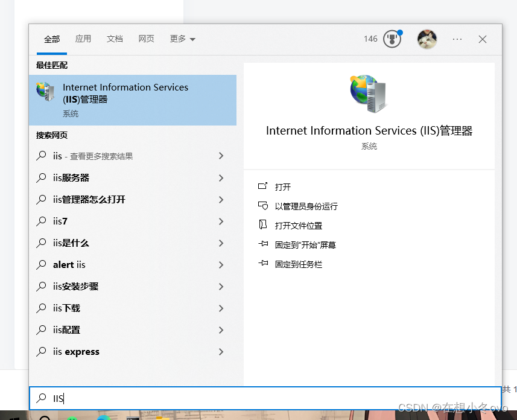Open the cat avatar user profile

[x=427, y=39]
